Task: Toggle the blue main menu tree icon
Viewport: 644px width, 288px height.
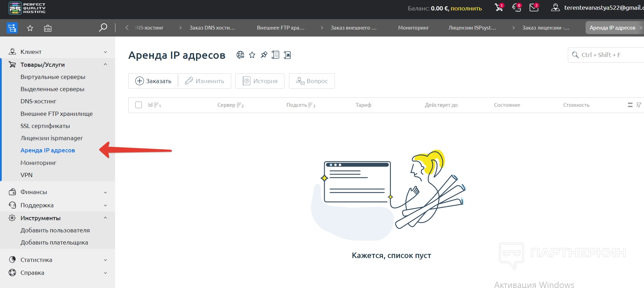Action: click(x=12, y=28)
